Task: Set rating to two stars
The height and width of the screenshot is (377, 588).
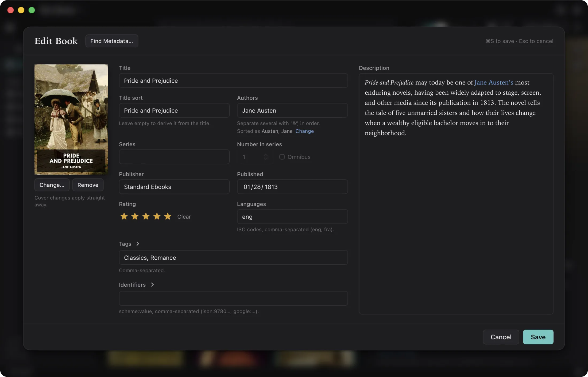Action: [135, 216]
